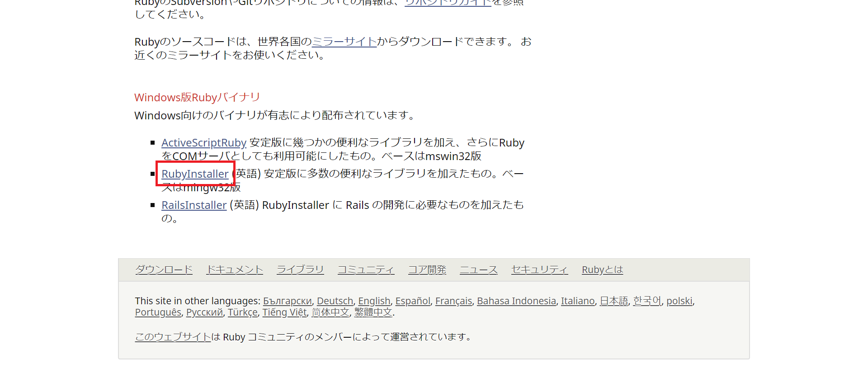
Task: Open the ミラーサイト link
Action: [344, 42]
